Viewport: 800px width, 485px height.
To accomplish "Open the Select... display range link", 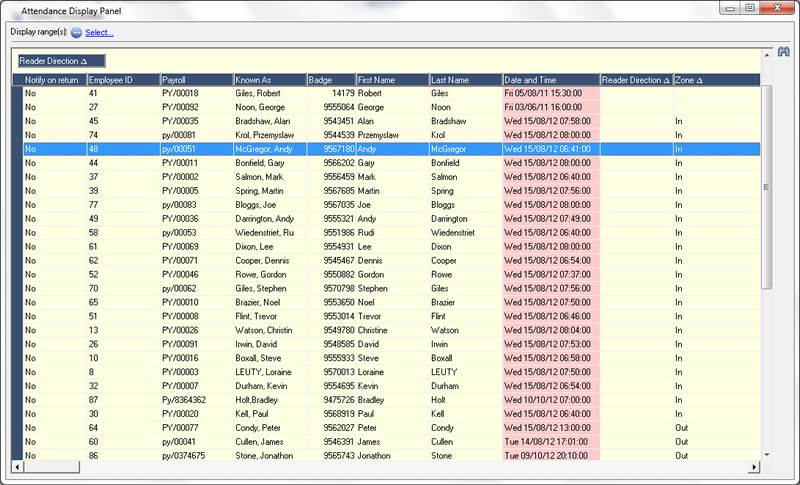I will tap(99, 33).
